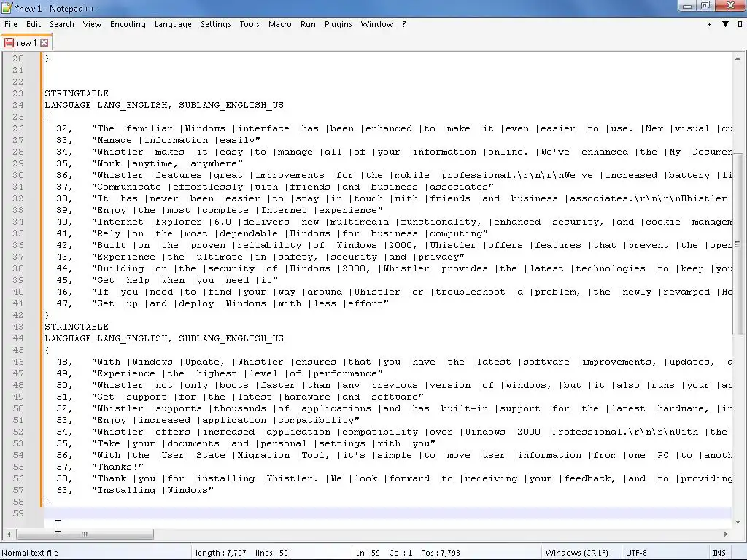Open the Run menu
The width and height of the screenshot is (747, 560).
pyautogui.click(x=308, y=24)
